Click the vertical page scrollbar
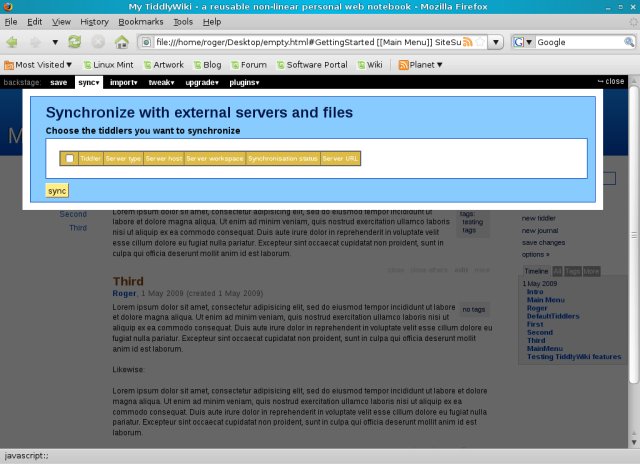This screenshot has height=464, width=640. pyautogui.click(x=634, y=235)
